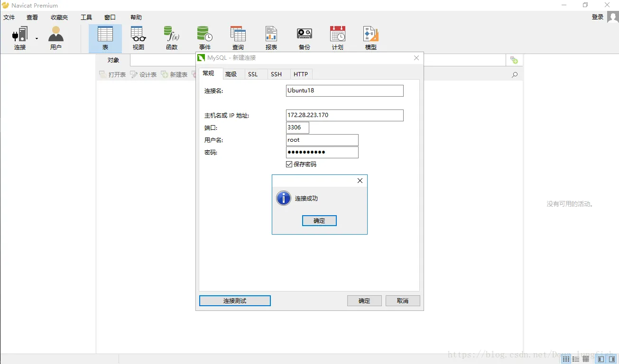The width and height of the screenshot is (619, 364).
Task: Open the 查询 (Query) toolbar icon
Action: (238, 38)
